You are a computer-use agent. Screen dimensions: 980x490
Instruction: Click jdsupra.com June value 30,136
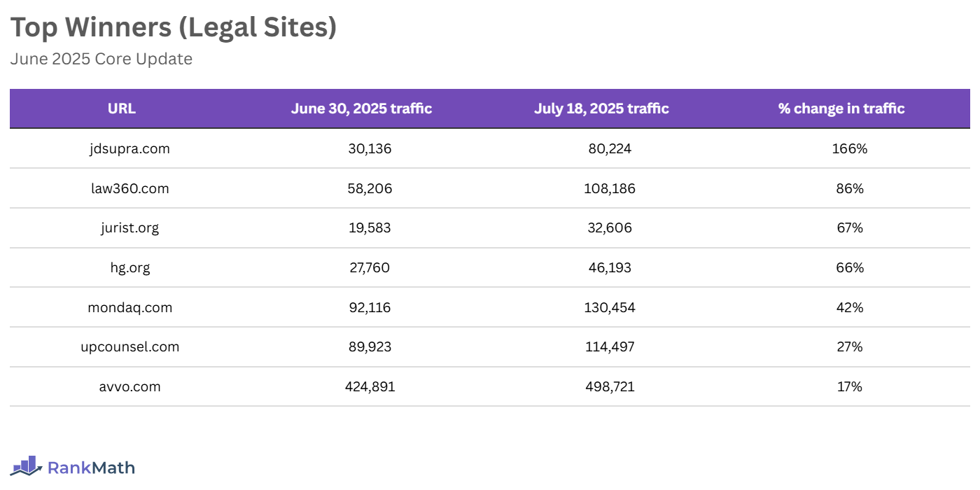point(370,149)
